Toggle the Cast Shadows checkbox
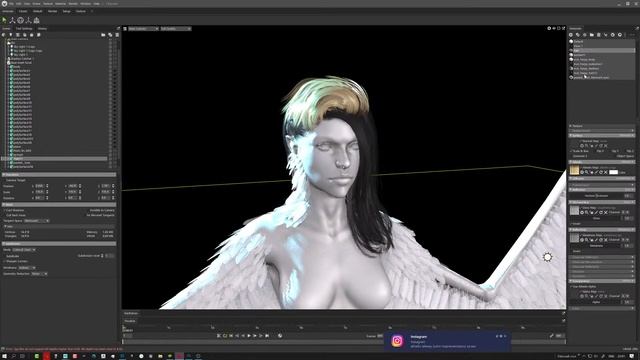This screenshot has width=640, height=360. tap(4, 210)
